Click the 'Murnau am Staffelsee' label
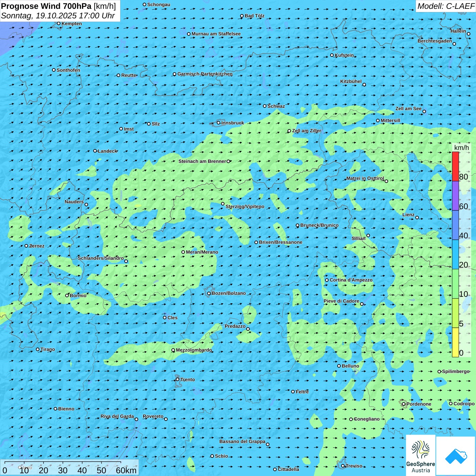The height and width of the screenshot is (476, 476). 216,34
